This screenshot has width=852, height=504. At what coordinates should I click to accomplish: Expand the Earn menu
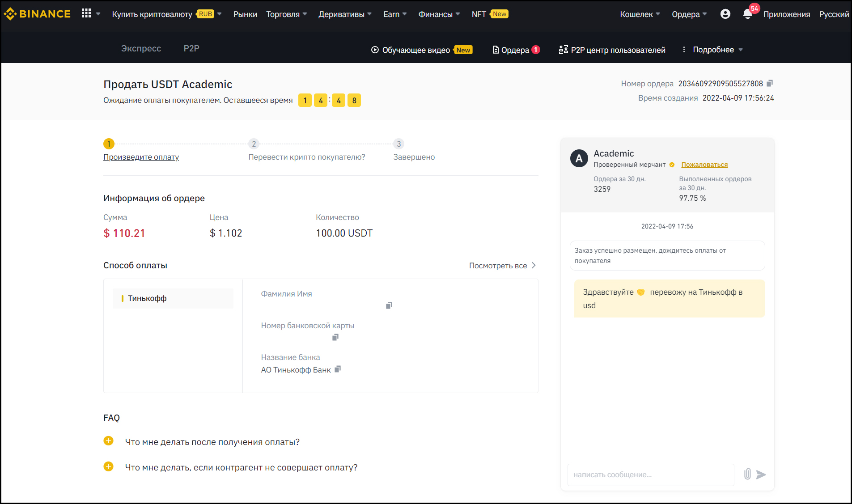[395, 14]
